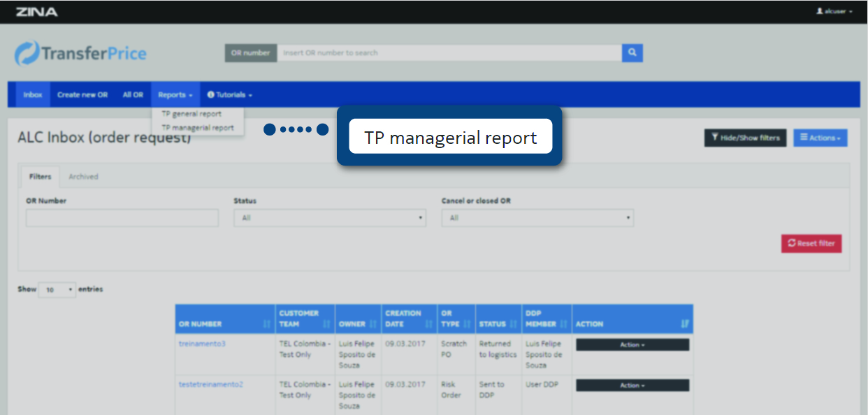Sort by DDP Member column arrows

tap(563, 324)
